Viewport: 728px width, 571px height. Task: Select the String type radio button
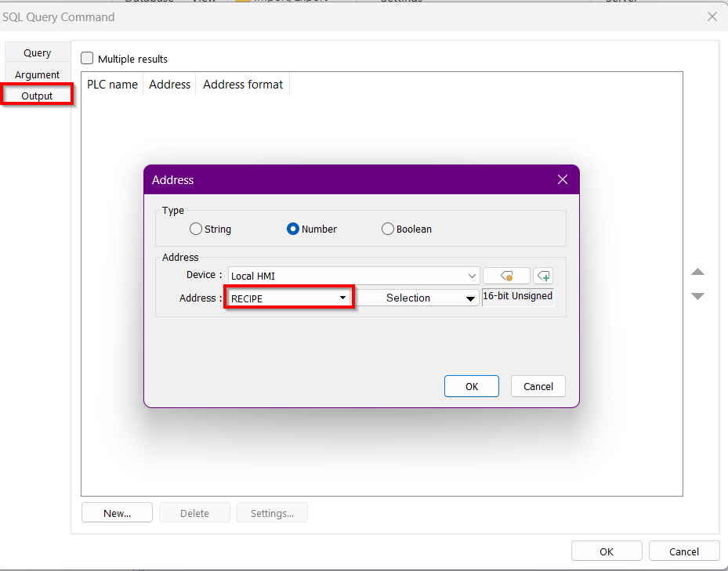[x=196, y=229]
